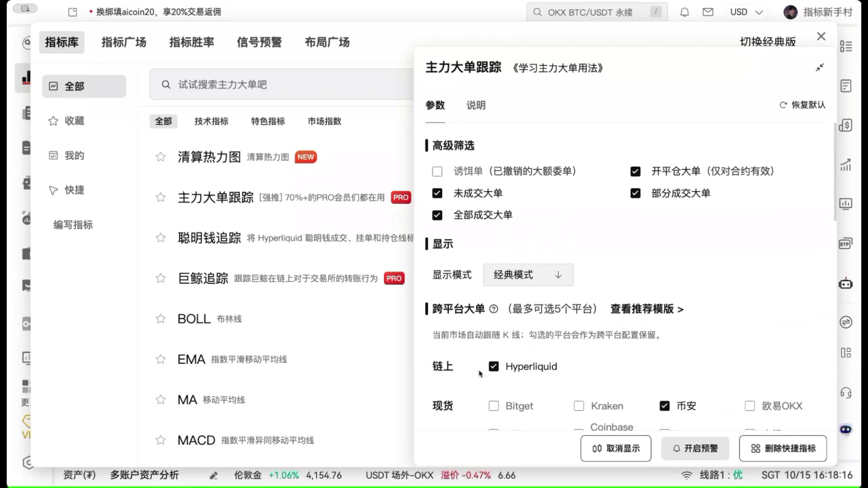The height and width of the screenshot is (488, 868).
Task: Uncheck the Hyperliquid checkbox
Action: (x=494, y=366)
